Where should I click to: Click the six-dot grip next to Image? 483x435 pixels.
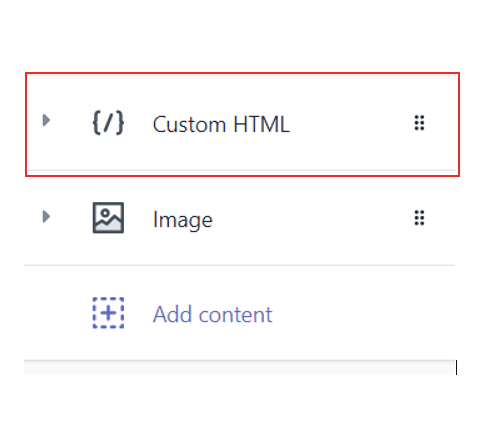tap(419, 218)
